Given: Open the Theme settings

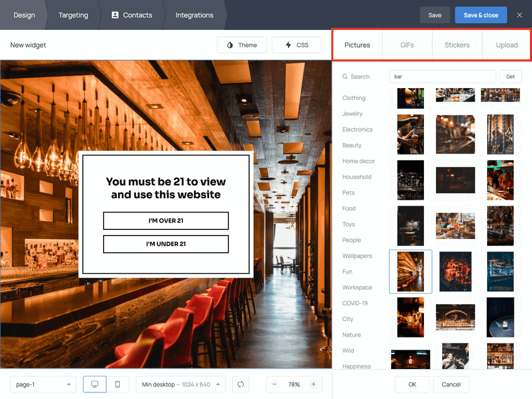Looking at the screenshot, I should click(242, 45).
